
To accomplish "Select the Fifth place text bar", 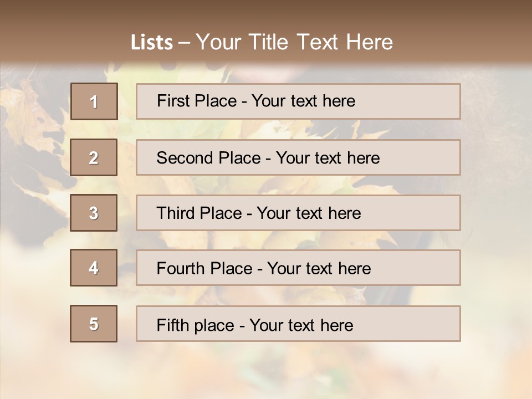I will 298,324.
